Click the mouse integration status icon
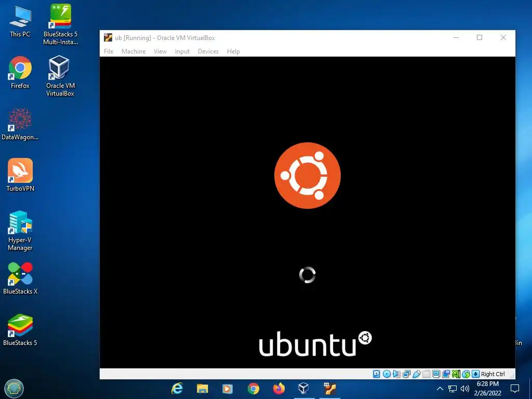532x399 pixels. tap(466, 374)
